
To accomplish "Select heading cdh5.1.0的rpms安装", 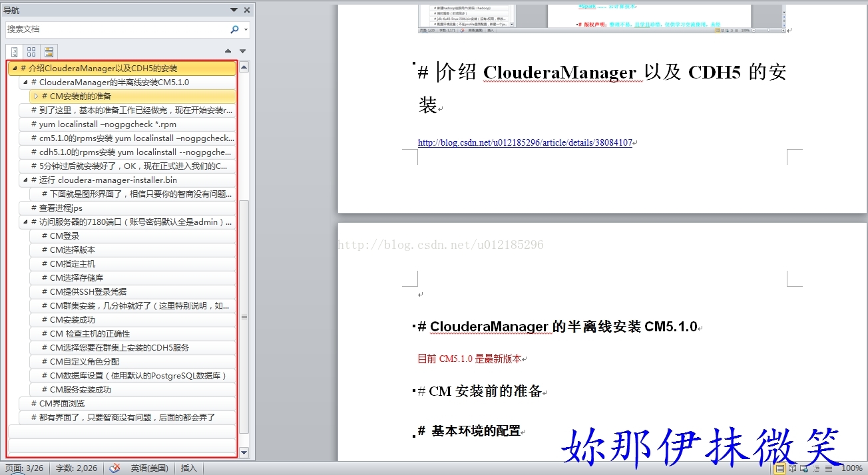I will click(x=127, y=152).
